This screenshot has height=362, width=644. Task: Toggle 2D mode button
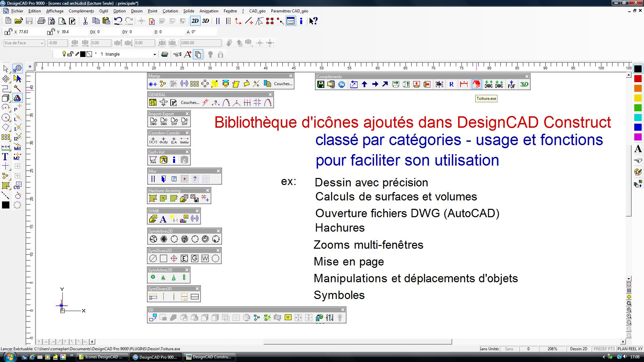(195, 21)
